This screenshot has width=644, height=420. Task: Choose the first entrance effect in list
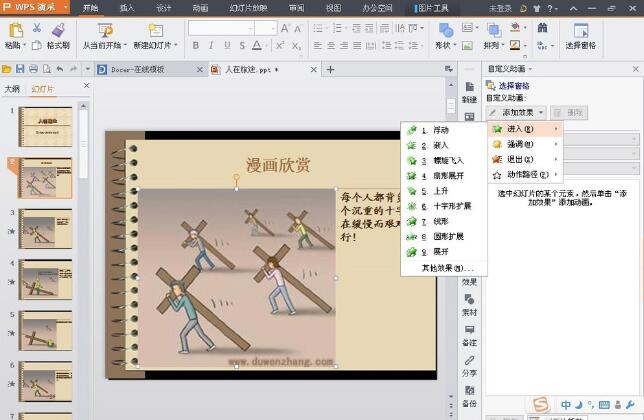[x=444, y=130]
